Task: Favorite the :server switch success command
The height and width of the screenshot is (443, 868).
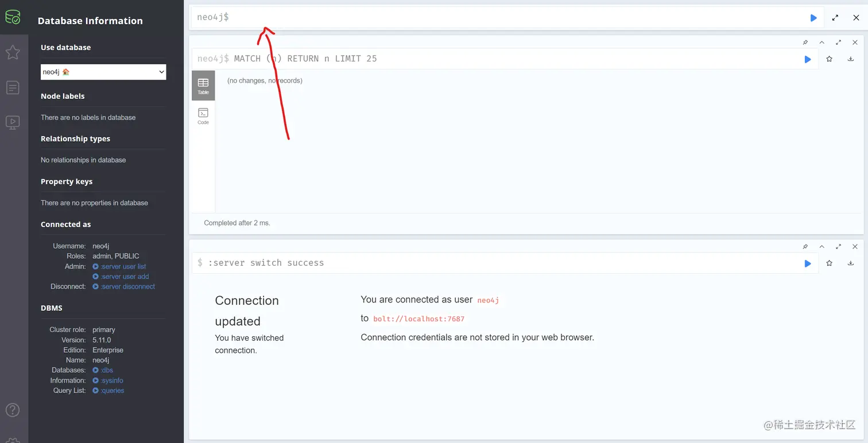Action: pos(829,263)
